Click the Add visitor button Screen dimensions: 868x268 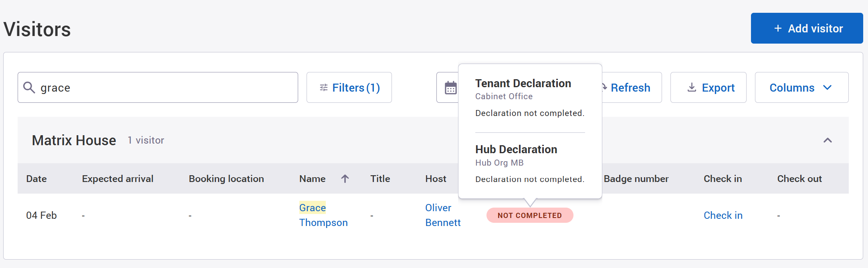tap(807, 28)
